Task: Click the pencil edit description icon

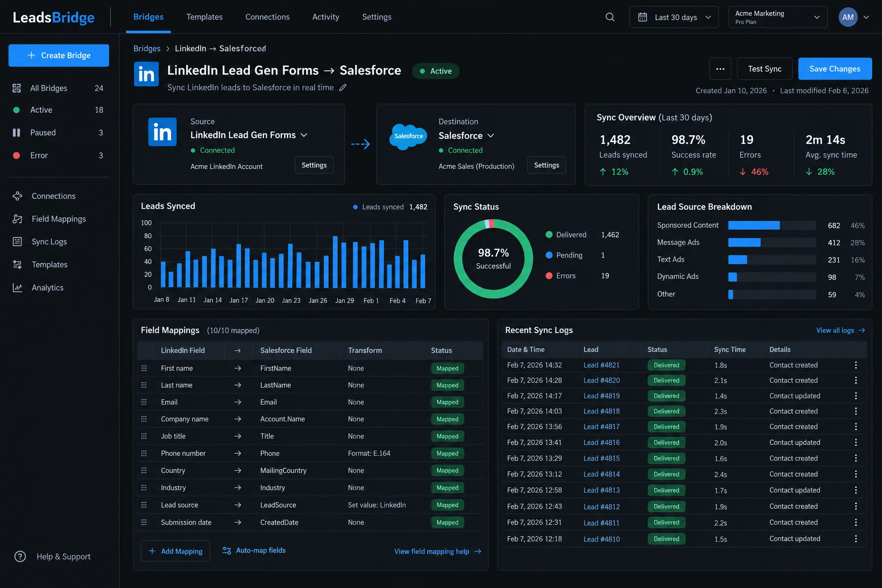Action: [x=343, y=87]
